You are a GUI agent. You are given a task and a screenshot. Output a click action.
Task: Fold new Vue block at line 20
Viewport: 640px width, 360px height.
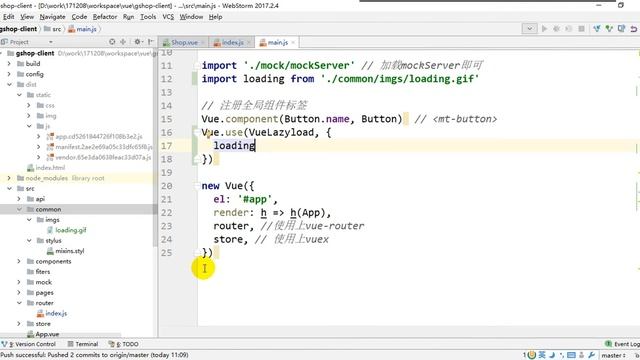click(x=196, y=186)
